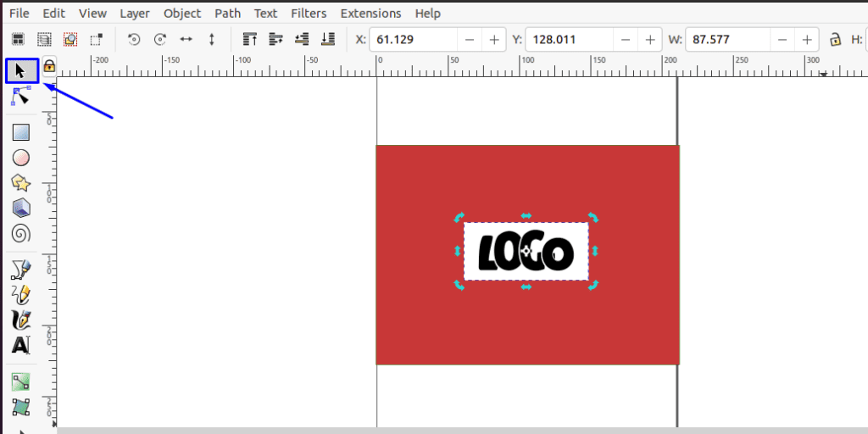This screenshot has height=434, width=868.
Task: Click the Deselect icon
Action: coord(70,40)
